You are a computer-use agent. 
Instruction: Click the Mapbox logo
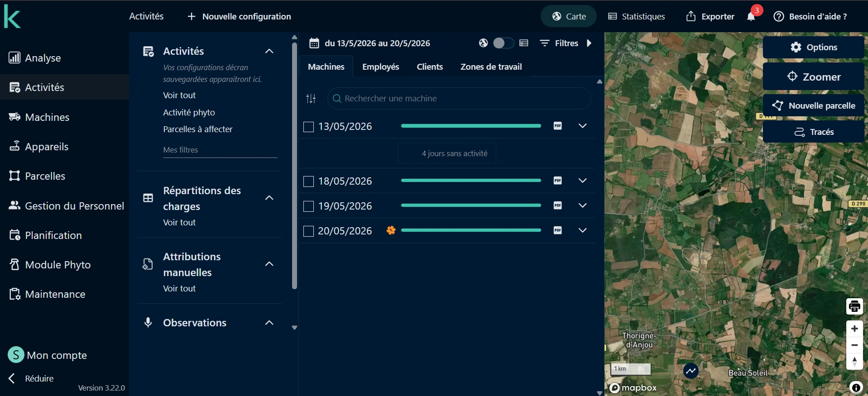pos(633,388)
